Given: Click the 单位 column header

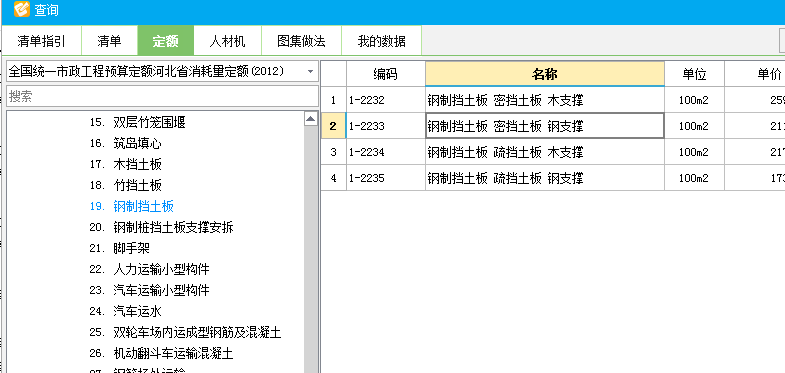Looking at the screenshot, I should point(694,74).
